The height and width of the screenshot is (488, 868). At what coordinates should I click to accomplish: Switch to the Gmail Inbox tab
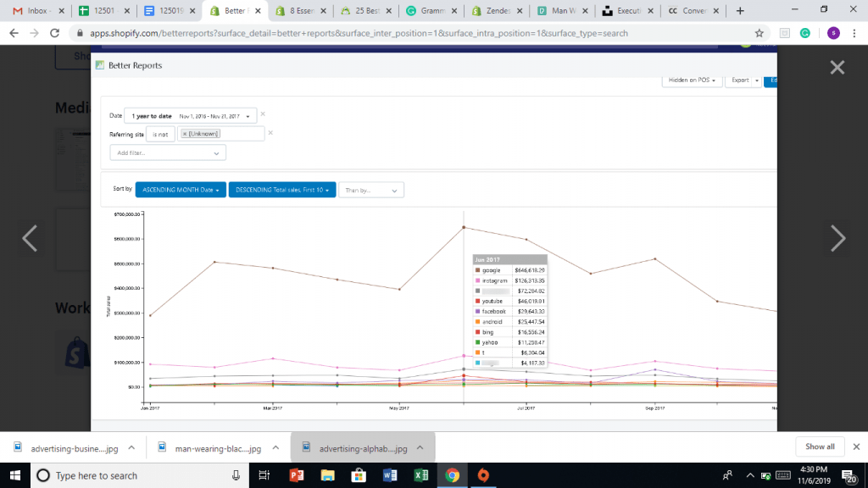(x=38, y=10)
